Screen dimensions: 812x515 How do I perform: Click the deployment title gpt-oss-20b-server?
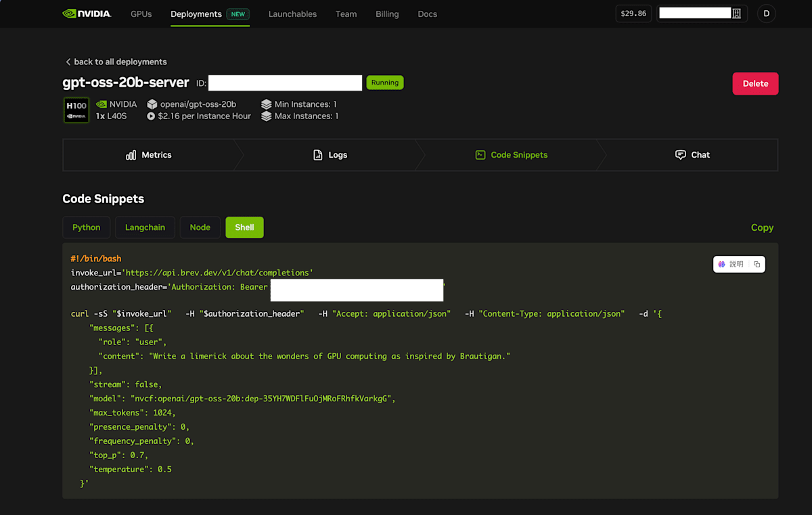[x=126, y=83]
